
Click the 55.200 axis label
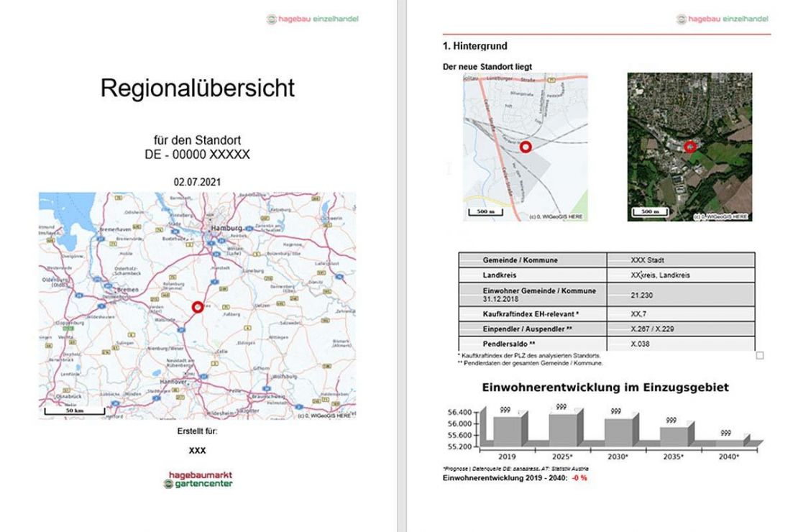[x=460, y=446]
